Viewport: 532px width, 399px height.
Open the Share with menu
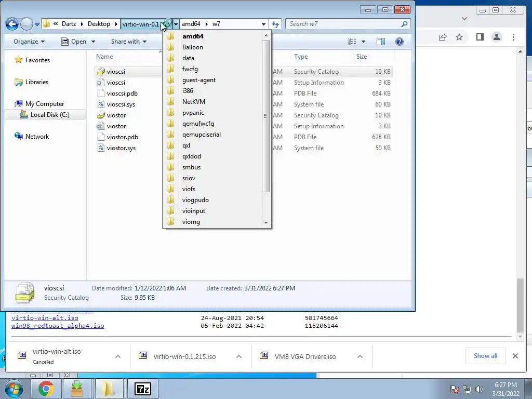click(x=129, y=42)
